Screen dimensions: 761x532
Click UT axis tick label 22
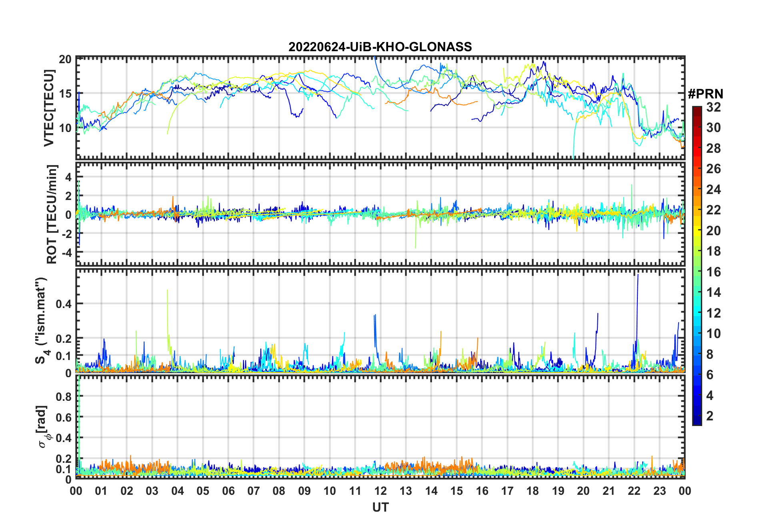click(634, 491)
